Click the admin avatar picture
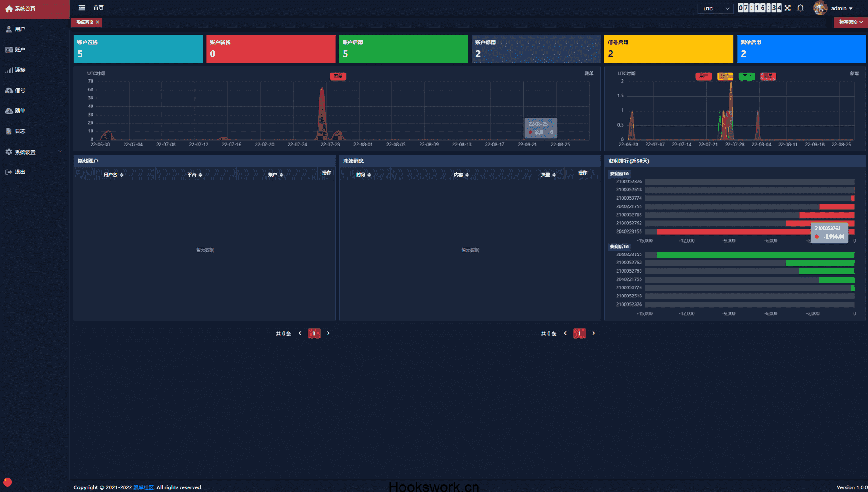Viewport: 868px width, 492px height. 820,8
